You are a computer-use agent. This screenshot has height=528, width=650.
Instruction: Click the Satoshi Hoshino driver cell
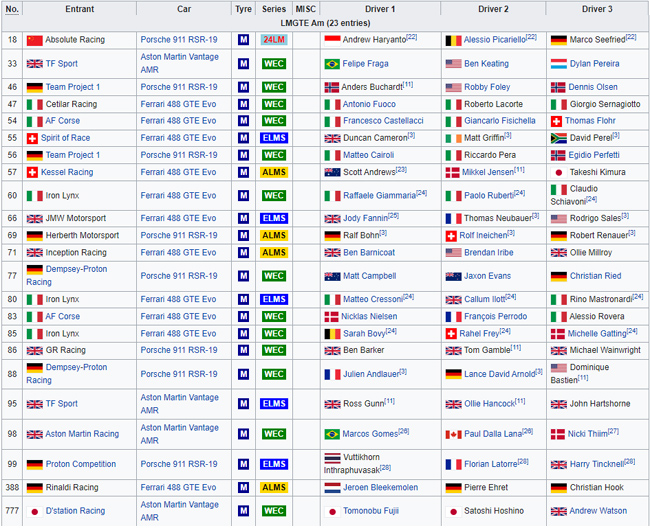pos(494,511)
